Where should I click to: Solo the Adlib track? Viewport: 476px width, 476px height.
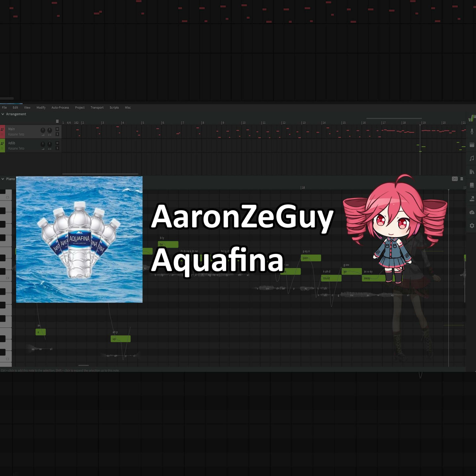(x=57, y=148)
